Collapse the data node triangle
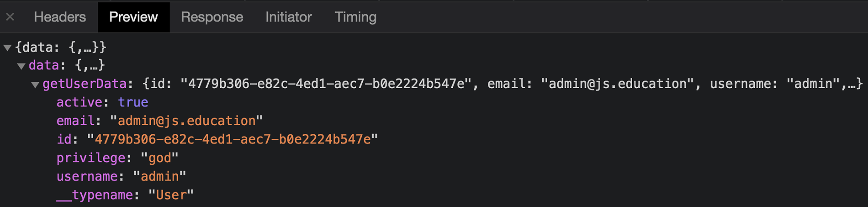Image resolution: width=868 pixels, height=207 pixels. (21, 66)
